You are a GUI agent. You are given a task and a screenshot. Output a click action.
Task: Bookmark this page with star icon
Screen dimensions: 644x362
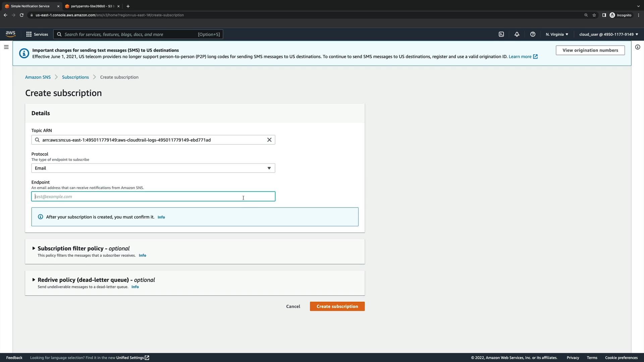[x=594, y=15]
